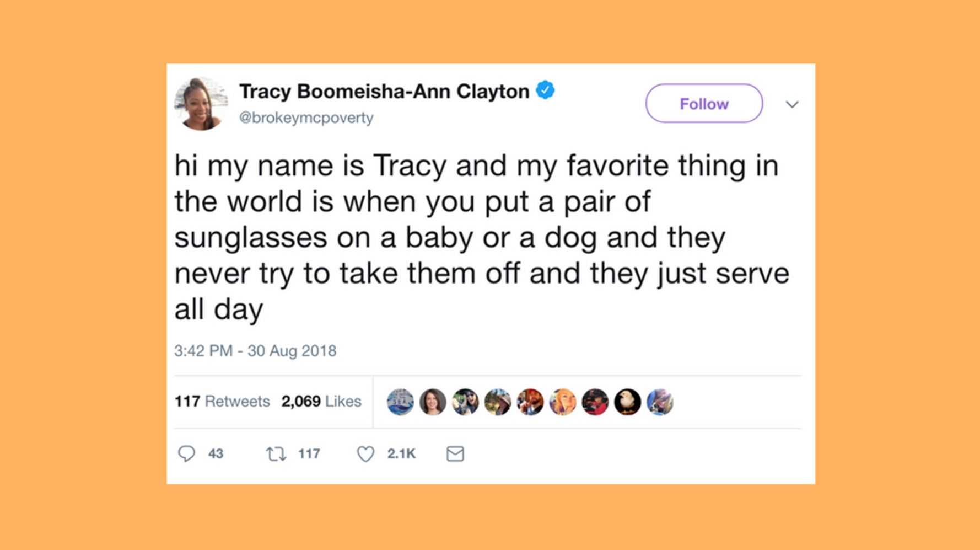View the 117 Retweets list
The height and width of the screenshot is (550, 980).
pos(222,401)
